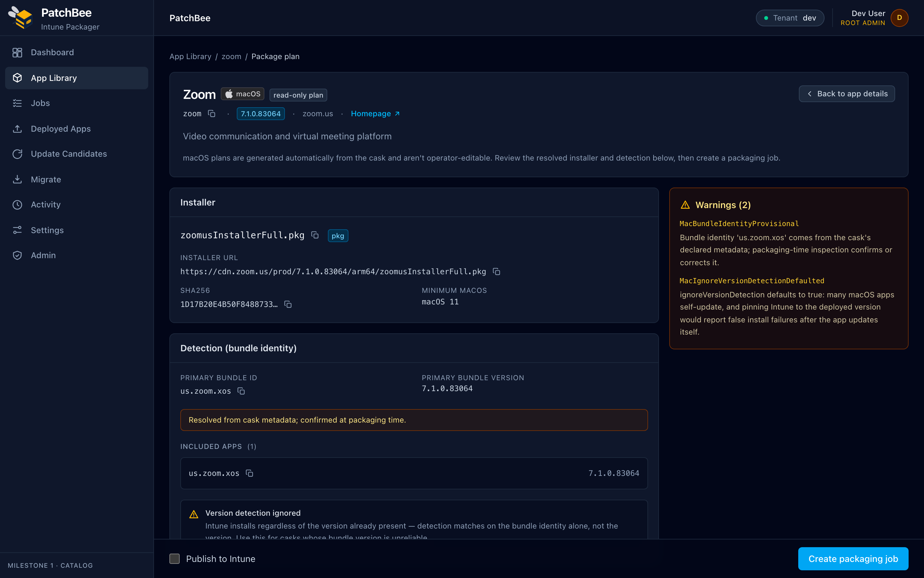Click the Version detection ignored warning icon
Screen dimensions: 924x578
(194, 514)
